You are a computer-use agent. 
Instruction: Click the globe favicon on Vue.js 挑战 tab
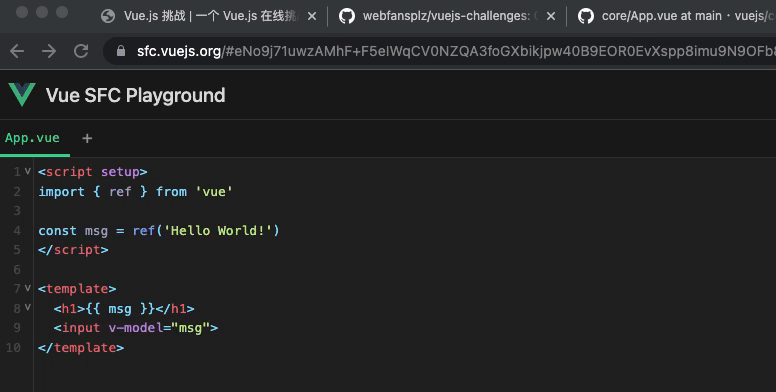[108, 16]
